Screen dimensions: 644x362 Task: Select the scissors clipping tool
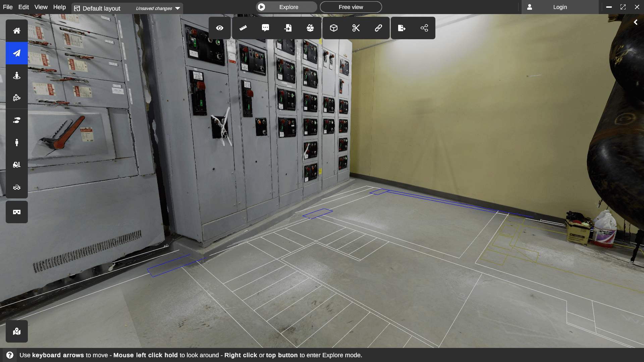click(x=356, y=28)
